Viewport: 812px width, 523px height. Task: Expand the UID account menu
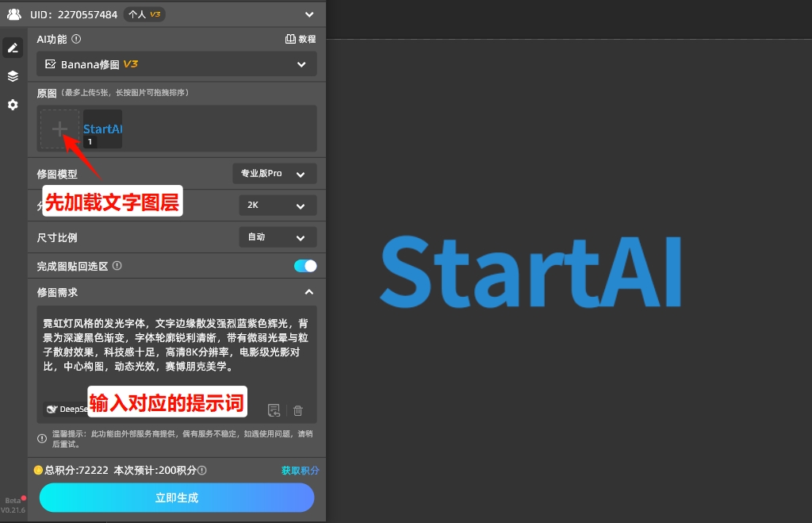click(309, 14)
